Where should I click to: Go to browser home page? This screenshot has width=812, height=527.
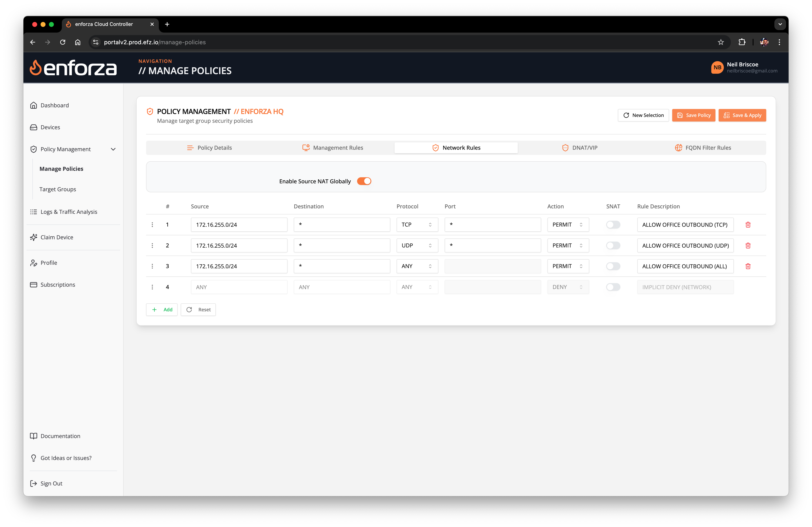tap(78, 42)
